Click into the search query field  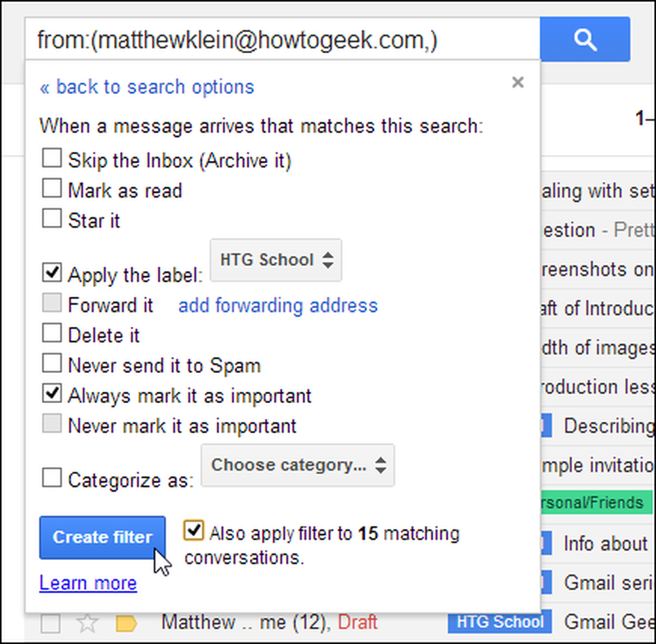[282, 39]
